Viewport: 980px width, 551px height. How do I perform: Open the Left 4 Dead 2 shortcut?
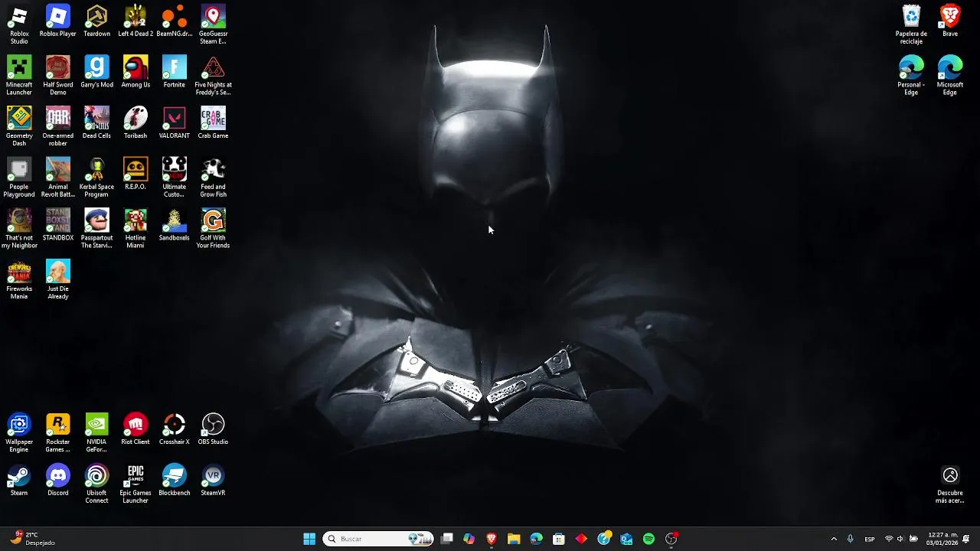(136, 21)
